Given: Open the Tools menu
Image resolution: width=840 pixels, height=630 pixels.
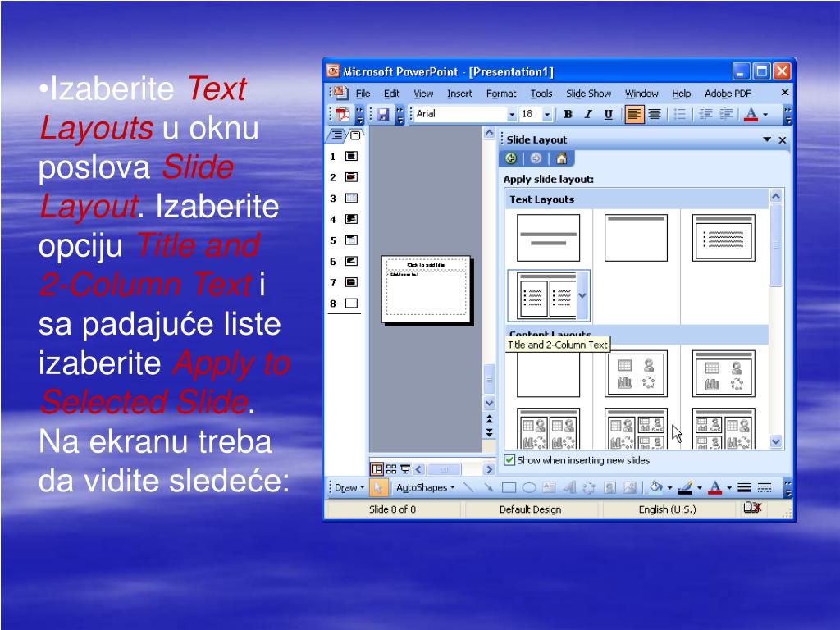Looking at the screenshot, I should pyautogui.click(x=541, y=94).
